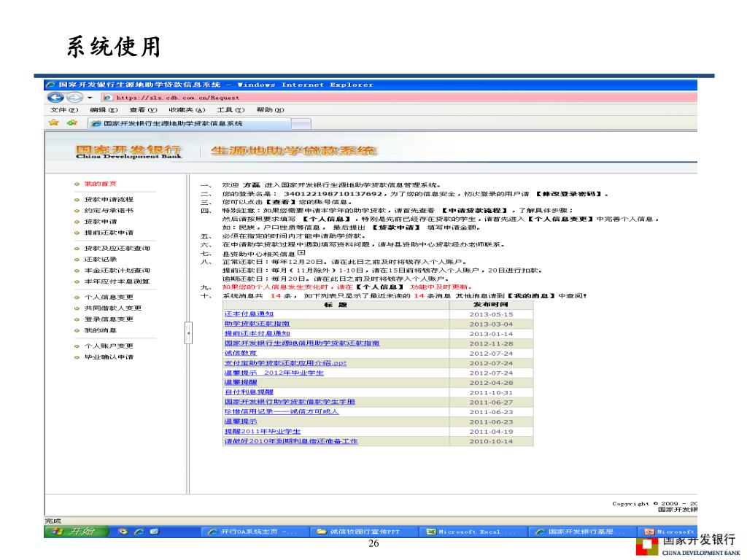Open taskbar item Microsoft Excel
Screen dimensions: 747x560
(x=472, y=532)
